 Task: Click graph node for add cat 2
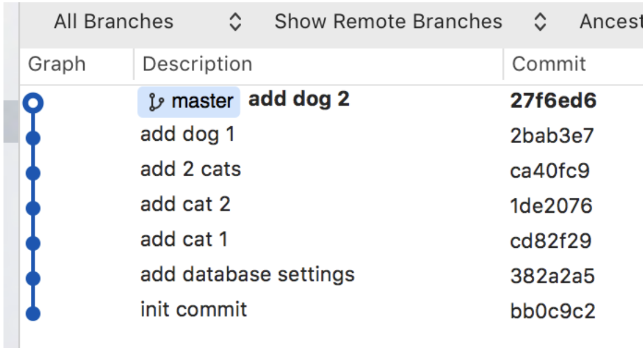coord(33,208)
